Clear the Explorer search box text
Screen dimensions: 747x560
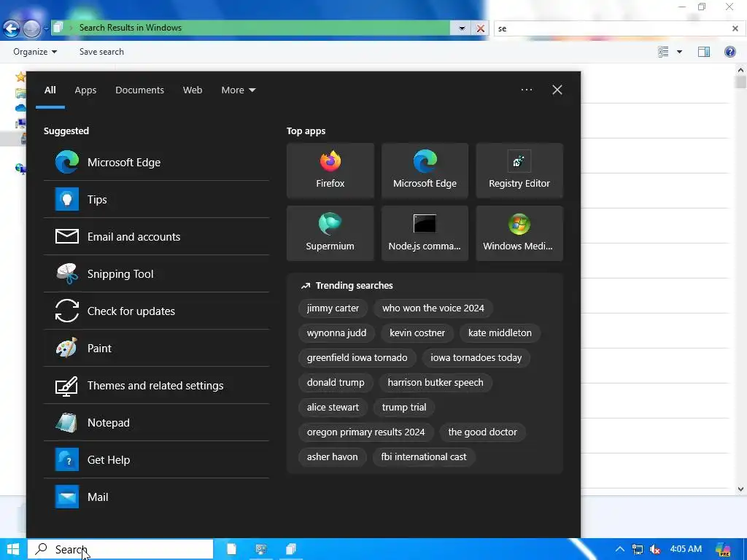click(735, 28)
